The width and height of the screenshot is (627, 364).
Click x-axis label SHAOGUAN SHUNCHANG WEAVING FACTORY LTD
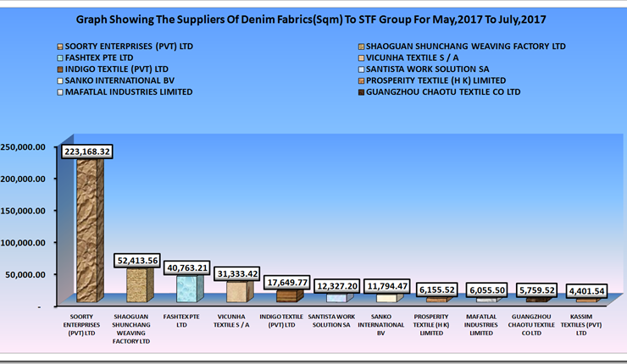pyautogui.click(x=131, y=328)
